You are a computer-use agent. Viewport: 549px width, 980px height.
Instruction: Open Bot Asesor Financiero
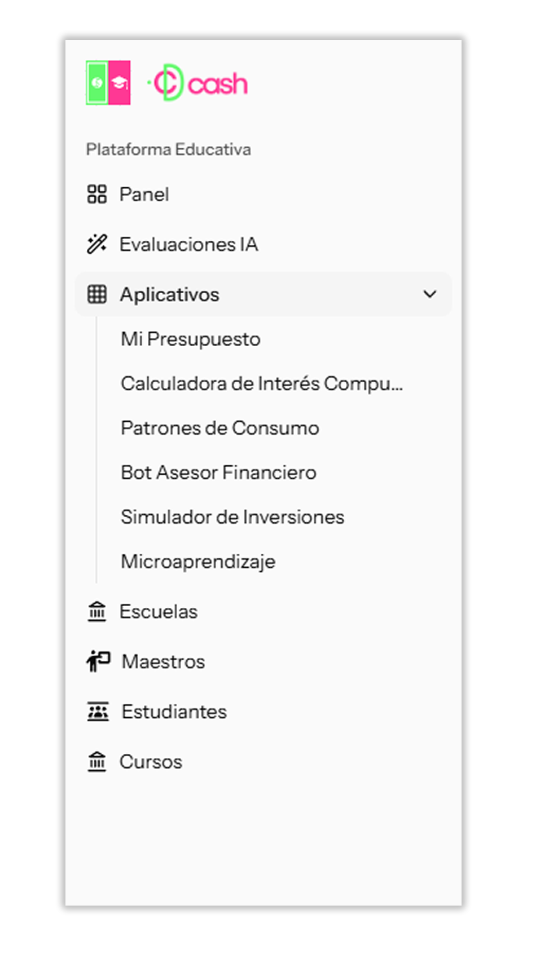click(x=218, y=472)
